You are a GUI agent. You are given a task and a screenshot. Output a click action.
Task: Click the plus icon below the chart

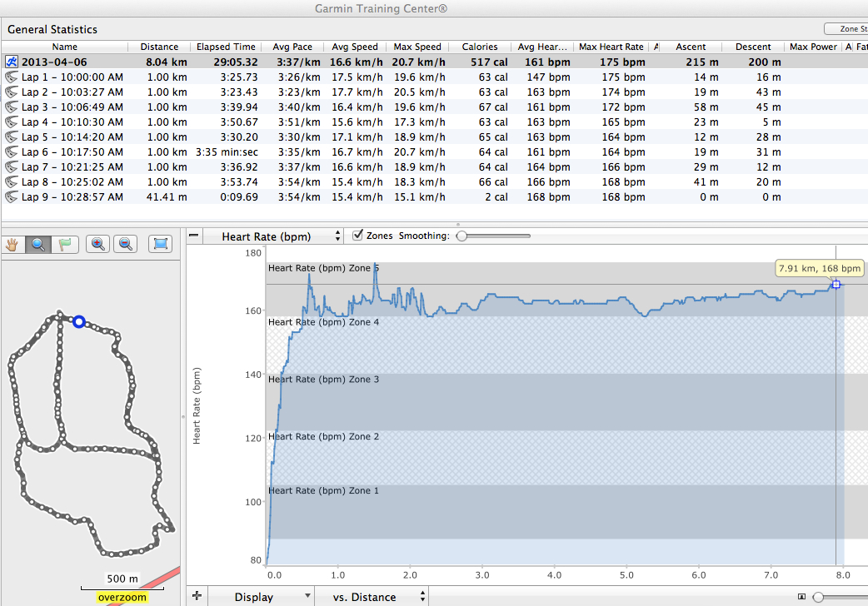[197, 596]
